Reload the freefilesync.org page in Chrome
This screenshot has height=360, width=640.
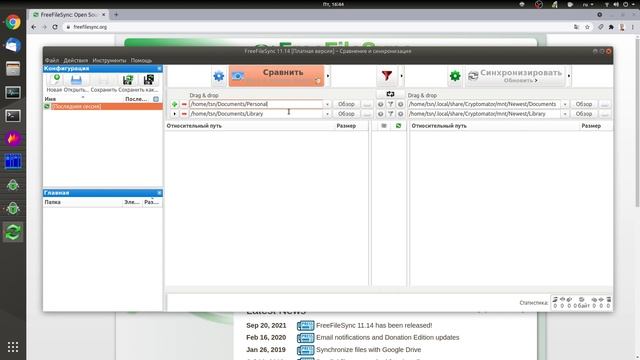tap(55, 27)
